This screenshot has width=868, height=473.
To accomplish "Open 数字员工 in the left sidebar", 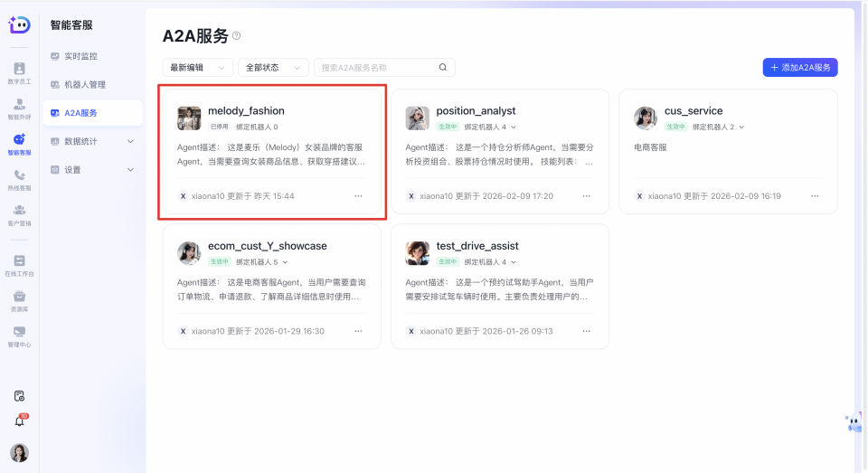I will 19,72.
